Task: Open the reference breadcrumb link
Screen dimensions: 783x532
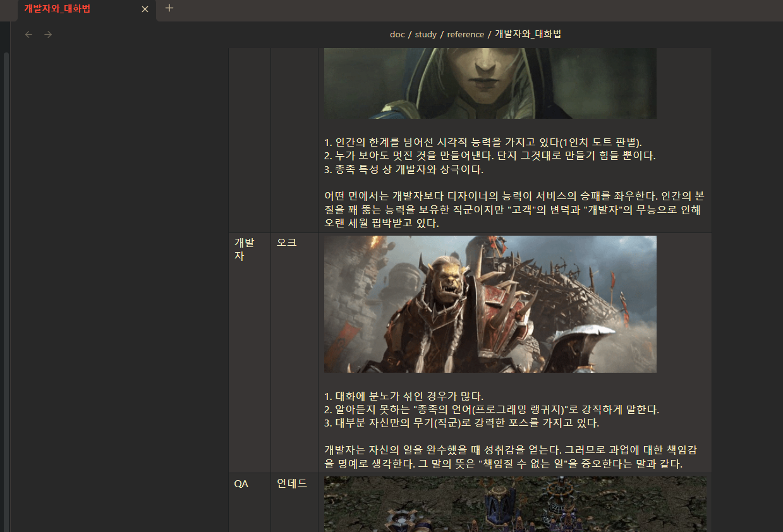Action: click(x=466, y=34)
